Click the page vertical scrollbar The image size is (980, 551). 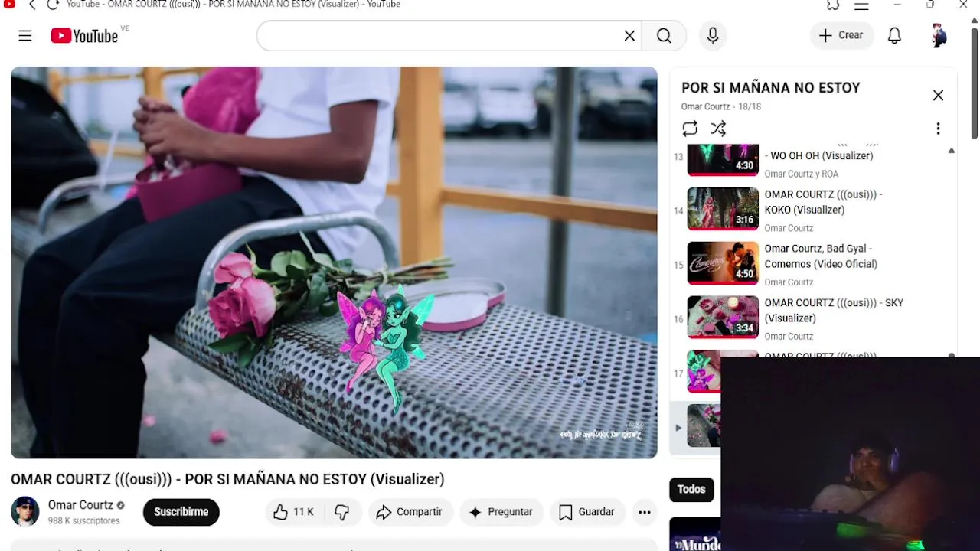[975, 84]
